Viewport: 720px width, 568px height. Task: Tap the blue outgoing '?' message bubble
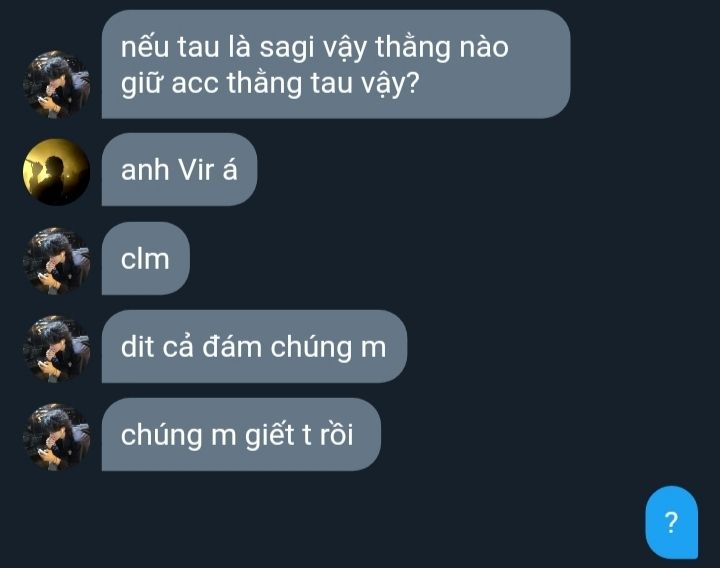(671, 522)
